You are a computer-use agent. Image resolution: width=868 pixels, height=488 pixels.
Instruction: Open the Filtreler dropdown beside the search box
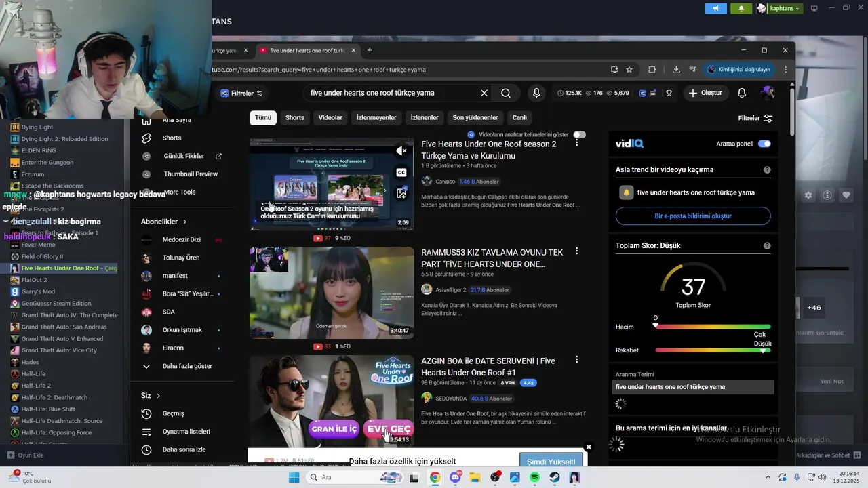(241, 93)
